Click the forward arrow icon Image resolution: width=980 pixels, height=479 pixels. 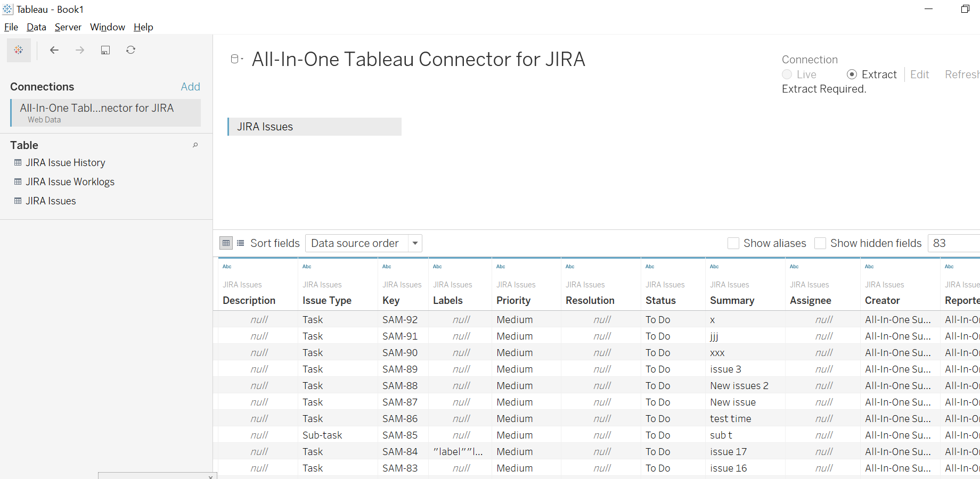tap(79, 50)
